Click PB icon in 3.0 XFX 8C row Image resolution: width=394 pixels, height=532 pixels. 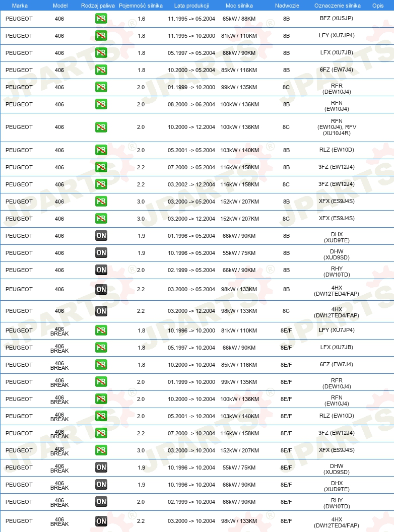101,219
